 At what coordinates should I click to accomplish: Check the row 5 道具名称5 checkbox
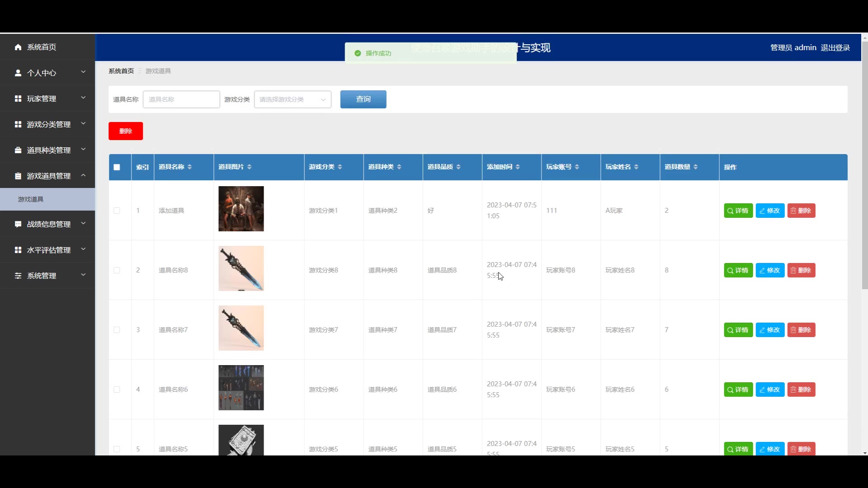117,449
